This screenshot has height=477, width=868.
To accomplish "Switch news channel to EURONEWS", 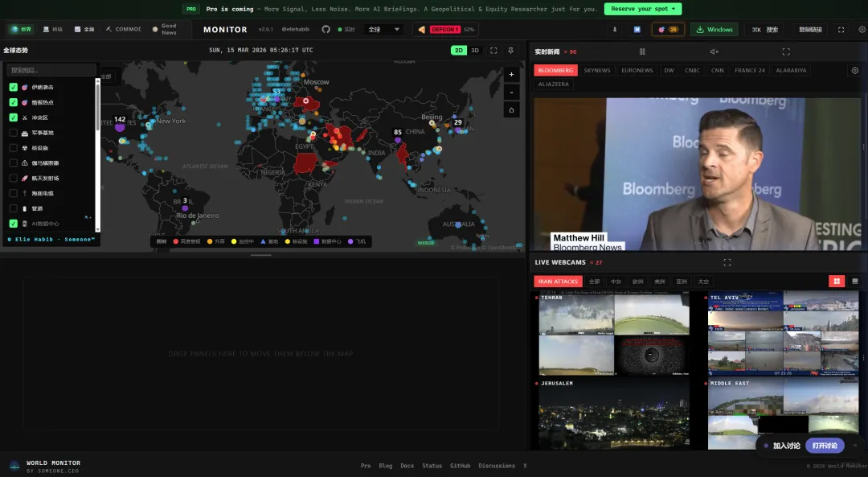I will tap(637, 70).
